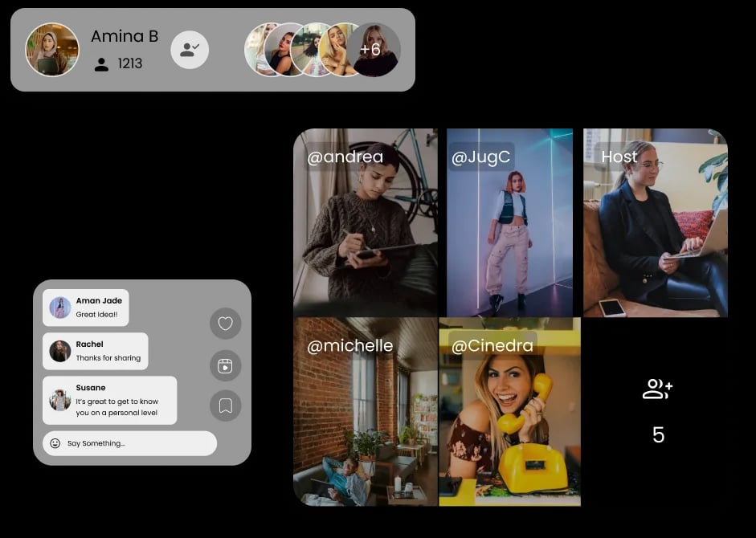Select the @andrea video tile

tap(366, 222)
